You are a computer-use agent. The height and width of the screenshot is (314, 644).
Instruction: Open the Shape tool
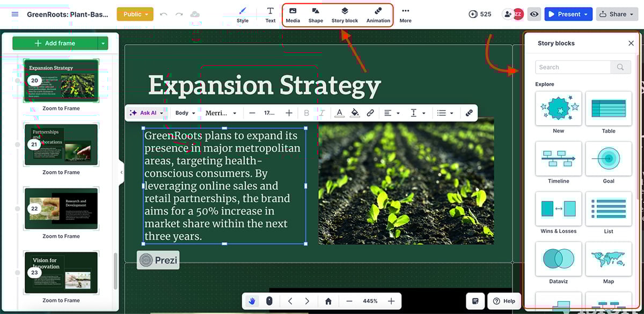[315, 14]
